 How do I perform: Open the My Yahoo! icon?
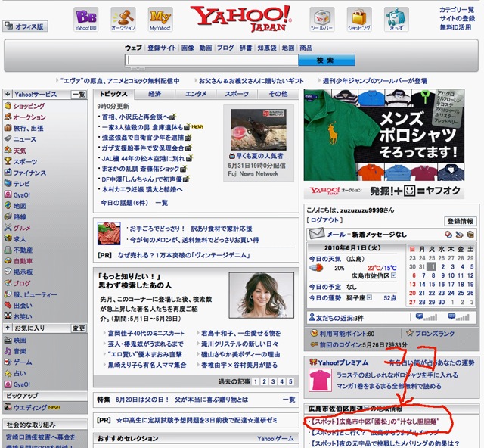point(160,19)
